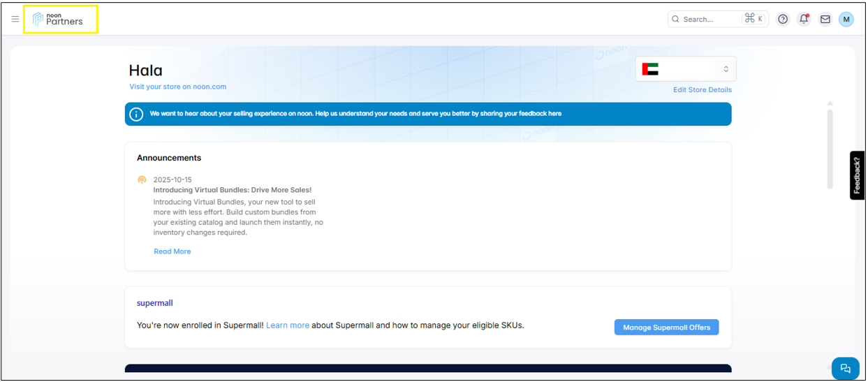Expand the country selector chevron arrows
Image resolution: width=868 pixels, height=382 pixels.
[726, 69]
